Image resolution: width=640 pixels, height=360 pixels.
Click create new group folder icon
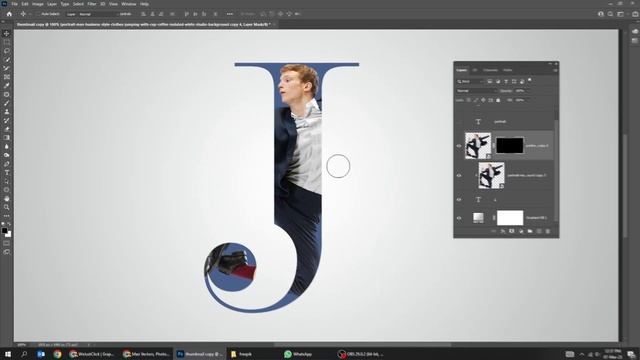click(x=530, y=231)
